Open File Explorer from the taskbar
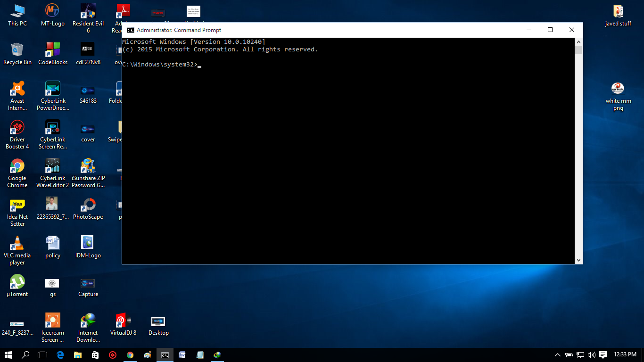The height and width of the screenshot is (362, 644). 77,355
